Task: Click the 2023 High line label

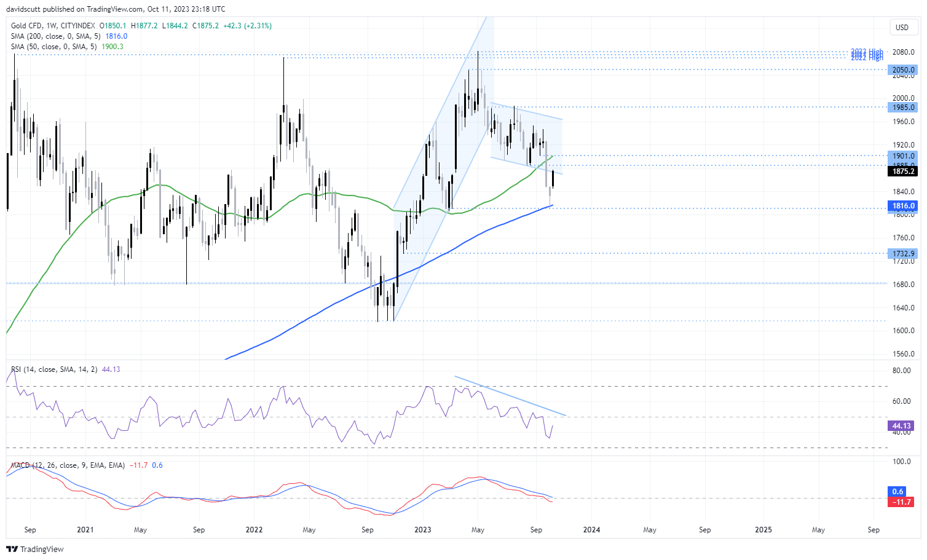Action: coord(867,52)
